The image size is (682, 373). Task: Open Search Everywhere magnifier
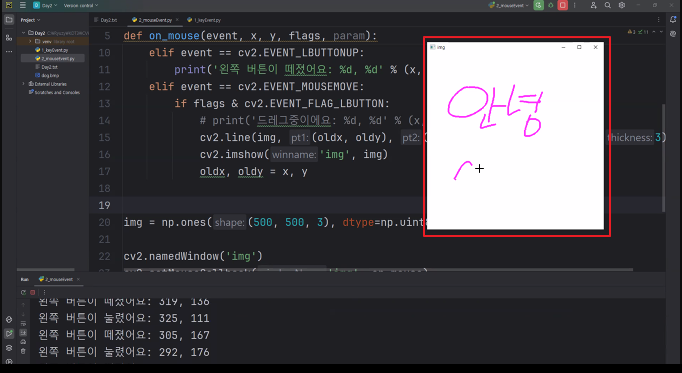pyautogui.click(x=608, y=5)
